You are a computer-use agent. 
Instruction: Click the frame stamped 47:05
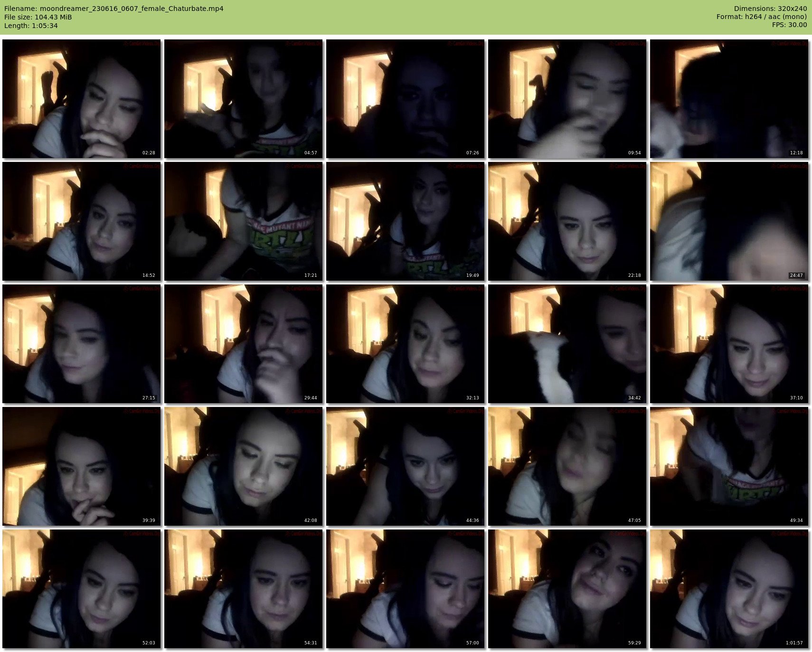point(567,466)
